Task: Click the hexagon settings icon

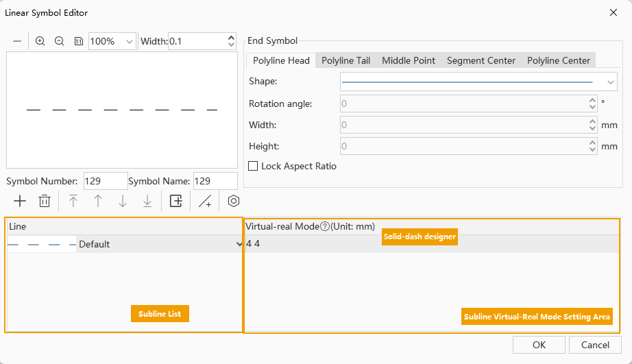Action: 234,201
